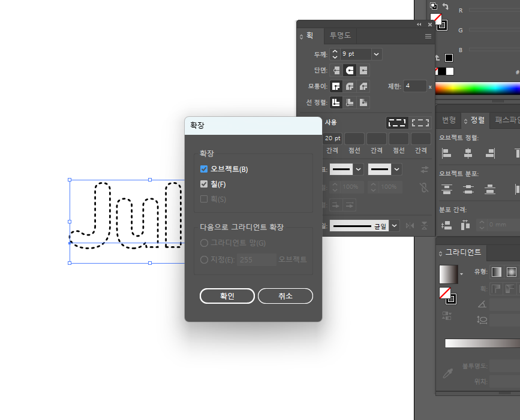Expand 그라디언트 panel options toggle arrows
The width and height of the screenshot is (520, 420).
pyautogui.click(x=440, y=253)
